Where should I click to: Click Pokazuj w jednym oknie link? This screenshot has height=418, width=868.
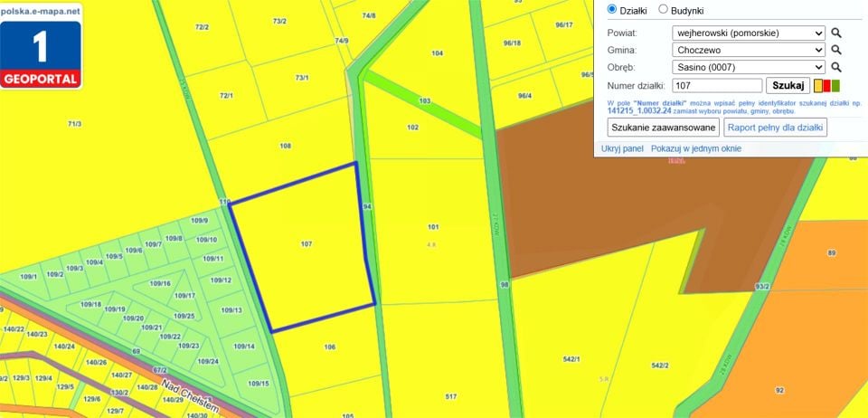(x=696, y=148)
